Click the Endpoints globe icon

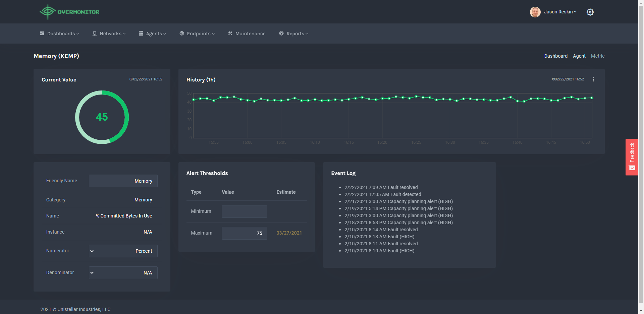181,33
